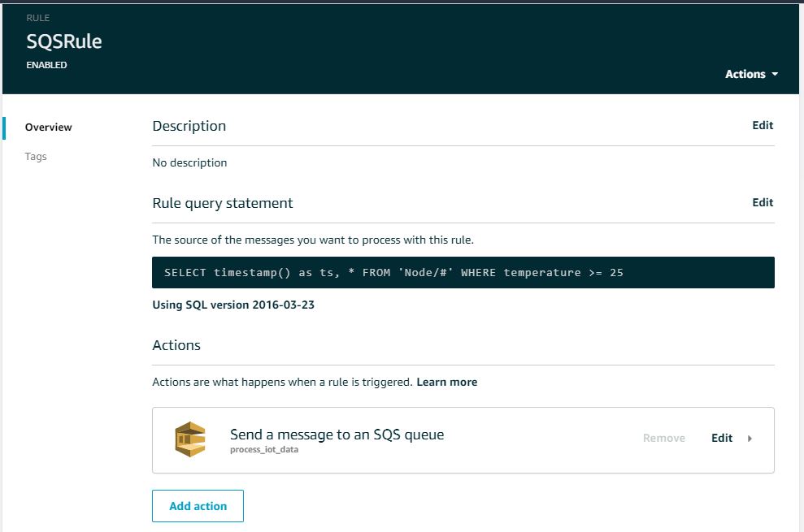Click the No description text
The image size is (804, 532).
(x=189, y=162)
